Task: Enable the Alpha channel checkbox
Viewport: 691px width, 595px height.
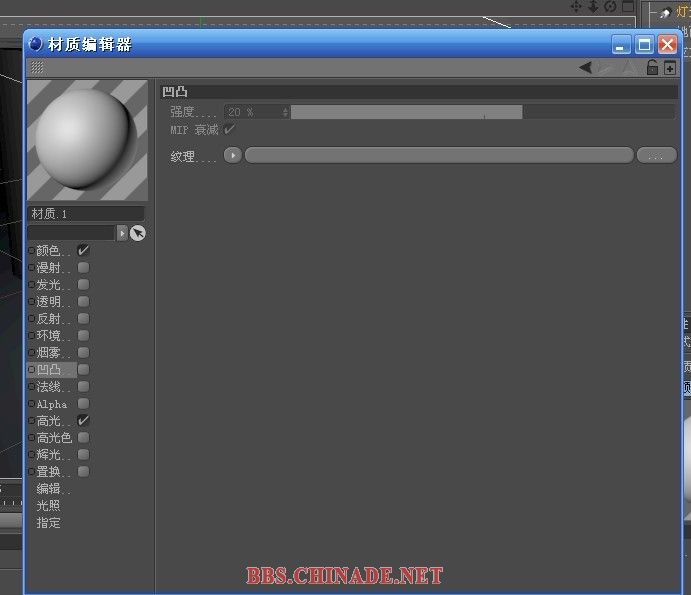Action: (x=84, y=404)
